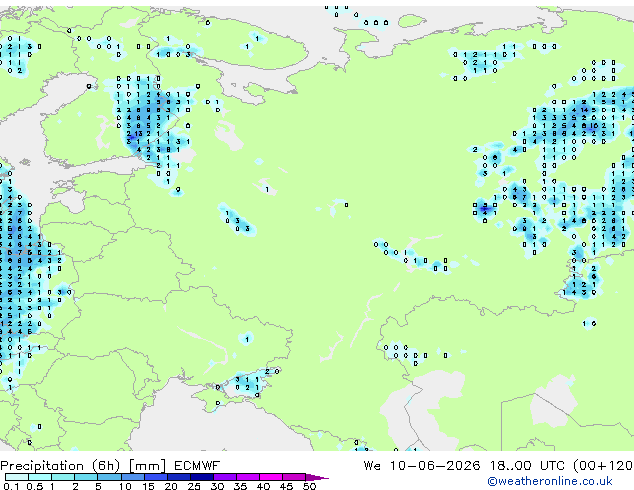Click legend scale value '40'
634x490 pixels.
[263, 486]
